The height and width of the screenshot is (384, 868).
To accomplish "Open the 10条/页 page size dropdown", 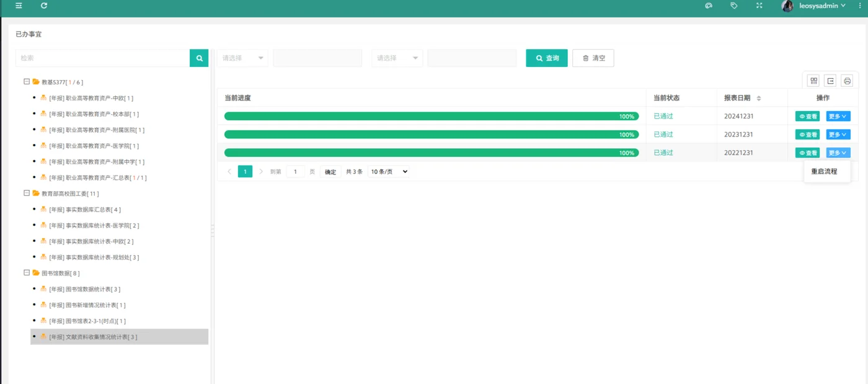I will 389,171.
